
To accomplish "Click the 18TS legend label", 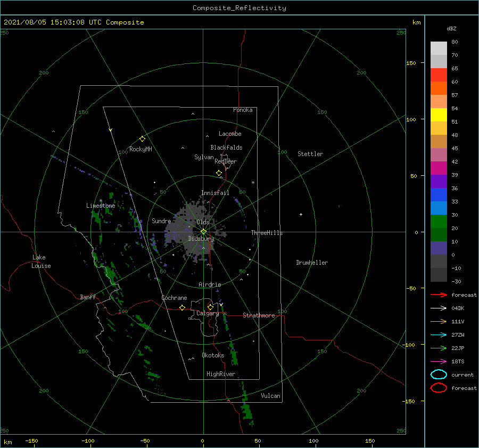I will tap(458, 362).
